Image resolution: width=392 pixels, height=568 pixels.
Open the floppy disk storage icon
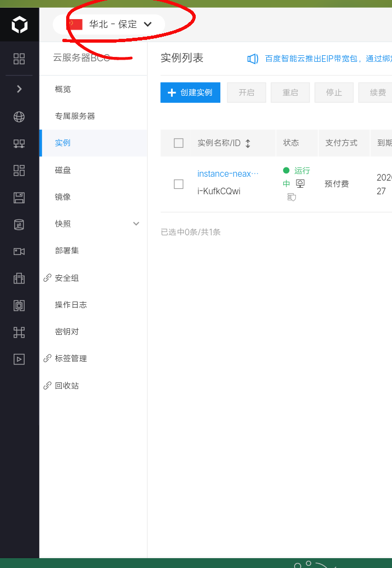pos(19,198)
